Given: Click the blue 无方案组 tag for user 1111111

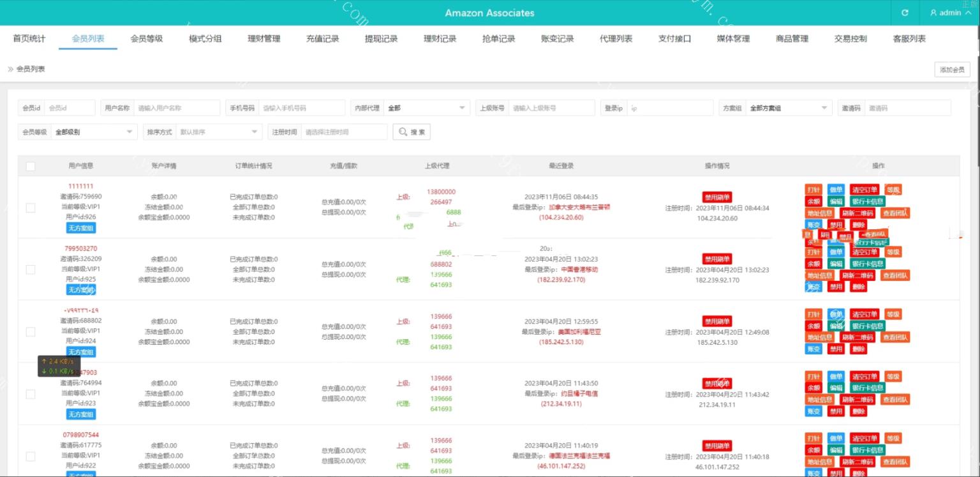Looking at the screenshot, I should click(x=80, y=227).
